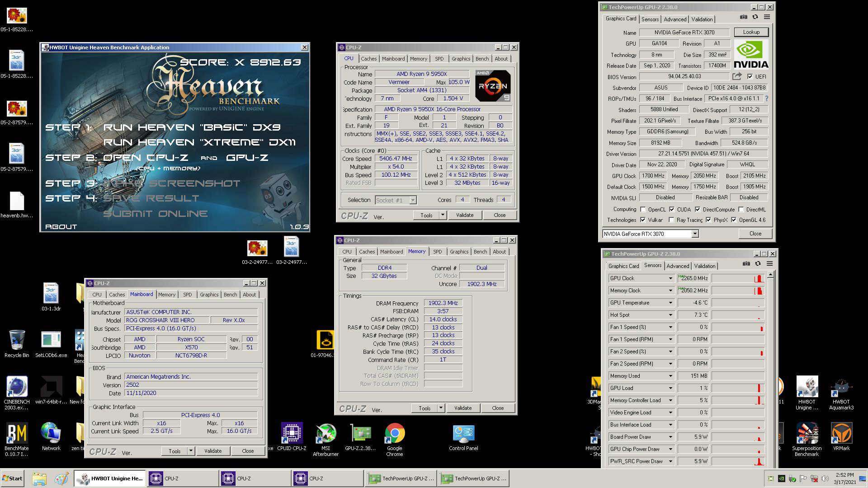
Task: Open the Socket #1 selection dropdown in CPU-Z
Action: pos(412,200)
